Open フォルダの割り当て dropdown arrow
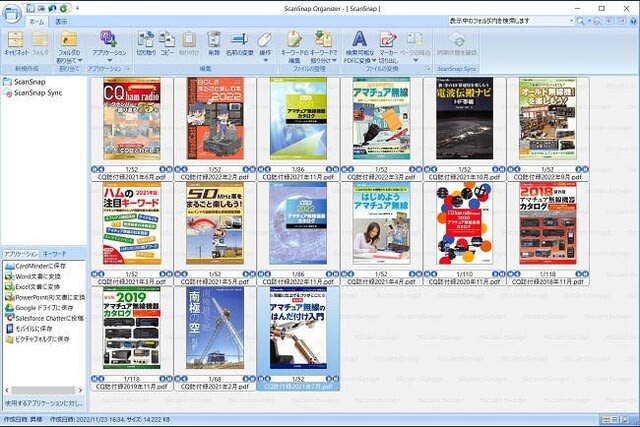Screen dimensions: 640x427 click(80, 60)
